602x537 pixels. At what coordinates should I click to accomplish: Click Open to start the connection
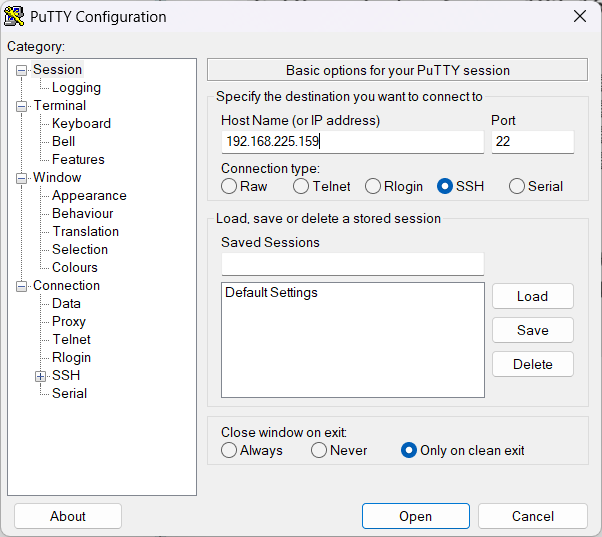(x=415, y=516)
